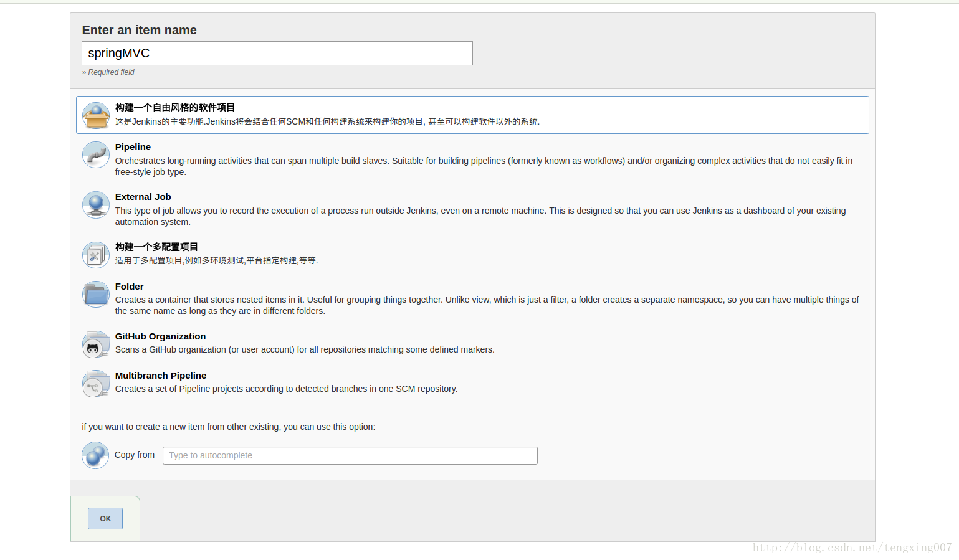Click the 'Scans a GitHub organization' description
Viewport: 959px width, 560px height.
click(x=305, y=349)
